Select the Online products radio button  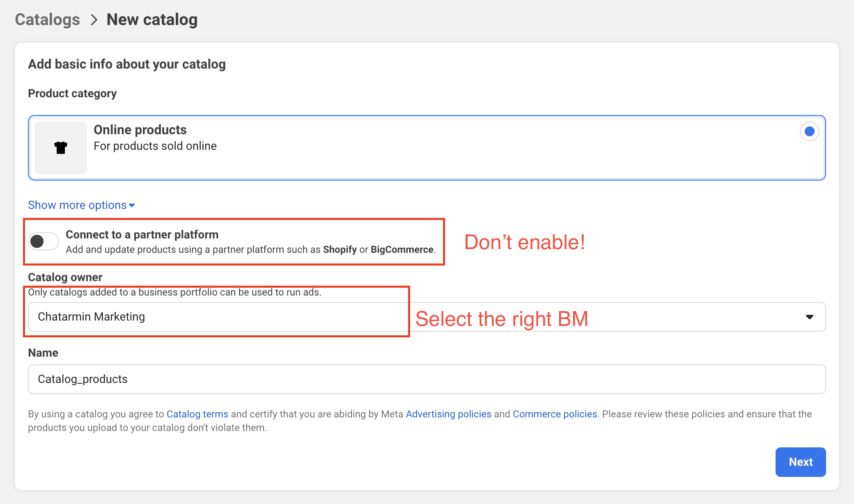pyautogui.click(x=809, y=131)
